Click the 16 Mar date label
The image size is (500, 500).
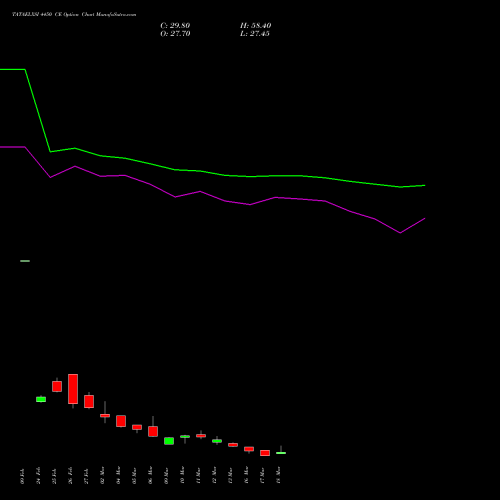pos(246,475)
